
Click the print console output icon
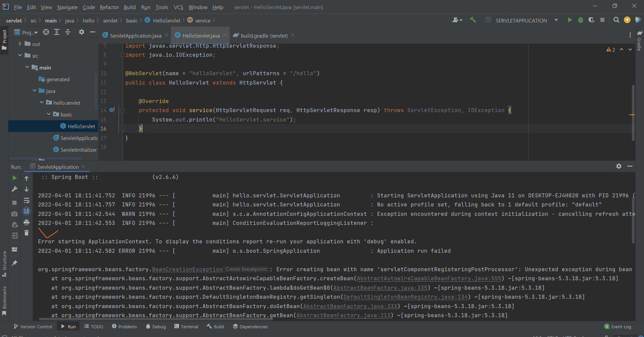[x=27, y=222]
